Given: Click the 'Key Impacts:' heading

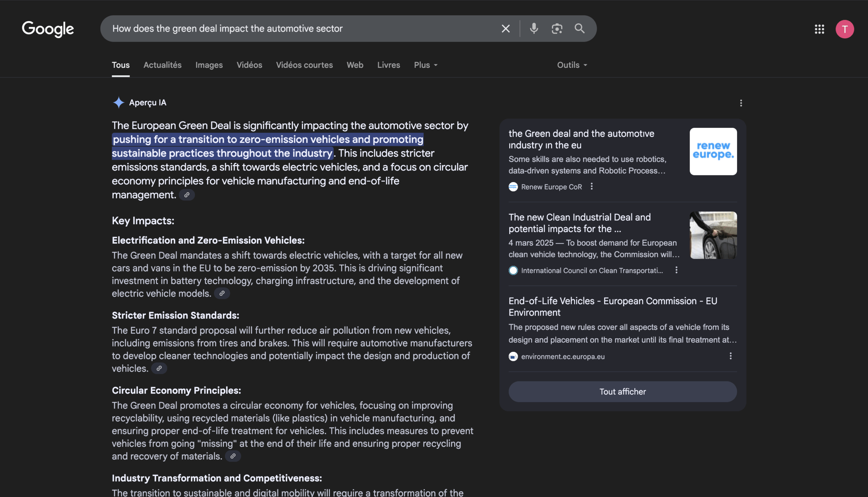Looking at the screenshot, I should pos(143,221).
